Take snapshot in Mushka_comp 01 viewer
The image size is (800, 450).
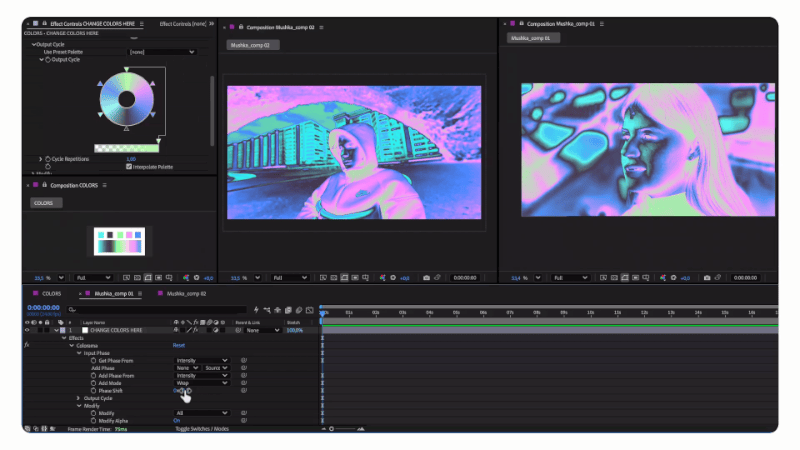point(707,278)
